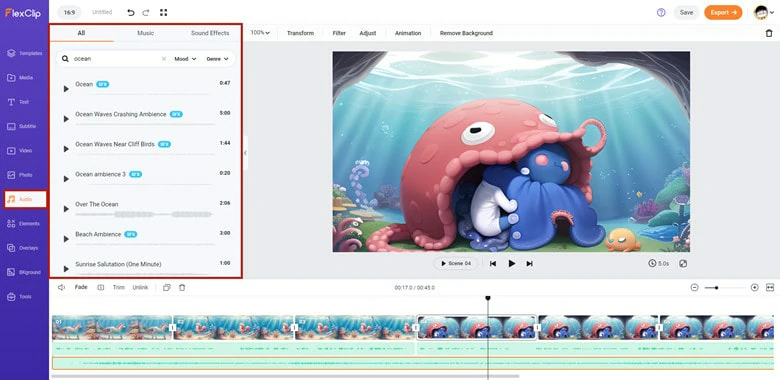The height and width of the screenshot is (380, 780).
Task: Click the undo arrow icon
Action: 131,12
